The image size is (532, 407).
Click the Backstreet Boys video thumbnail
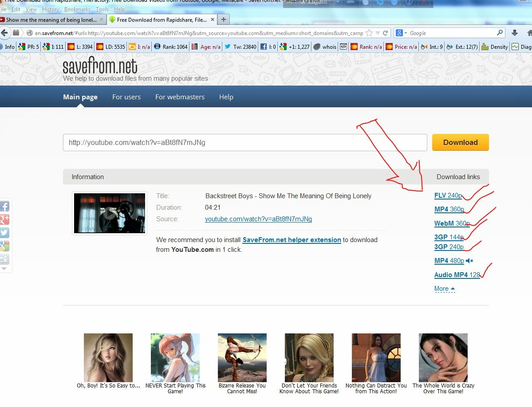click(x=110, y=213)
